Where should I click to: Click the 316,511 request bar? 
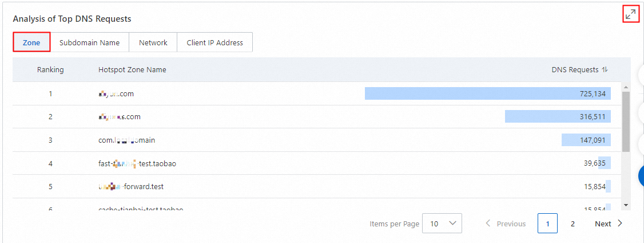(x=557, y=117)
